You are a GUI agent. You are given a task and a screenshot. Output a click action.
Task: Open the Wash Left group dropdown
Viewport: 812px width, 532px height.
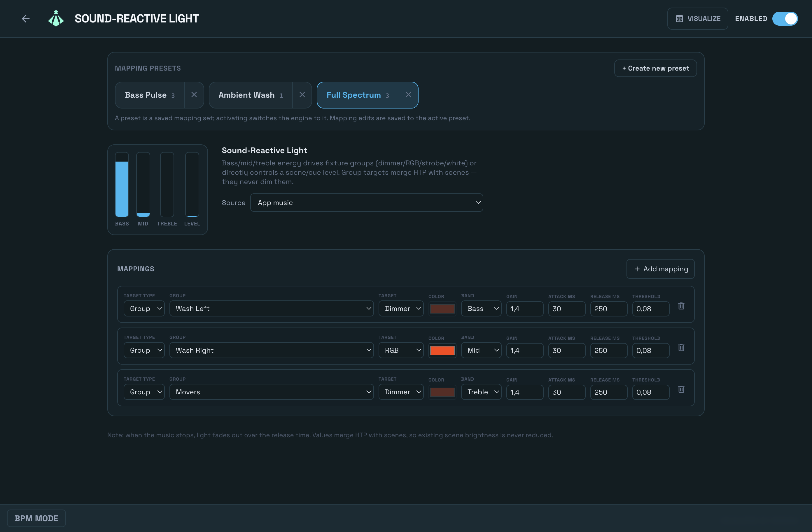pyautogui.click(x=271, y=309)
